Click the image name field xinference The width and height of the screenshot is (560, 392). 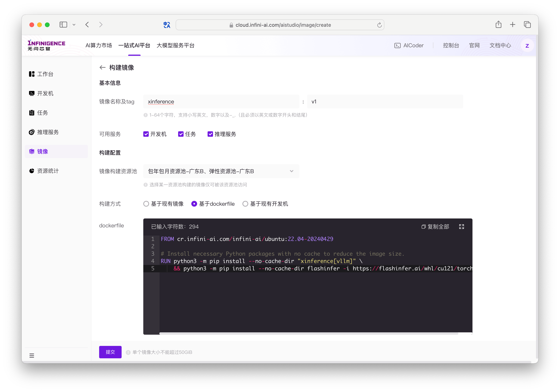(221, 102)
